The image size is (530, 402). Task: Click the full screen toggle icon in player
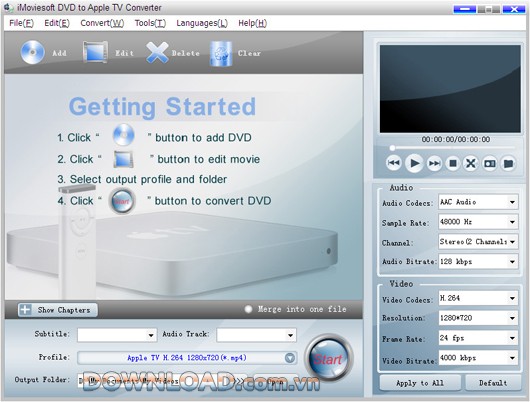(x=471, y=164)
